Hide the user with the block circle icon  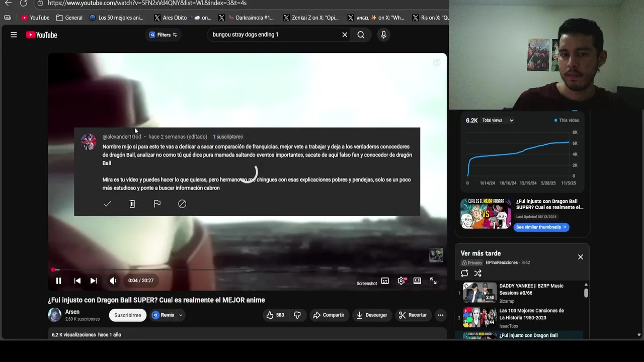pos(182,204)
